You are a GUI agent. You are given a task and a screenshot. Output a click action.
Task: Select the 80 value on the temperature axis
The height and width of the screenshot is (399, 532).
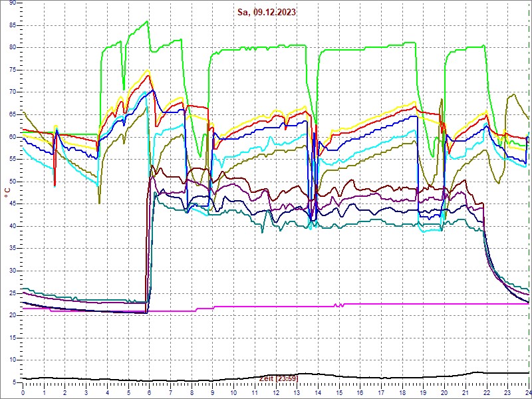pyautogui.click(x=13, y=48)
